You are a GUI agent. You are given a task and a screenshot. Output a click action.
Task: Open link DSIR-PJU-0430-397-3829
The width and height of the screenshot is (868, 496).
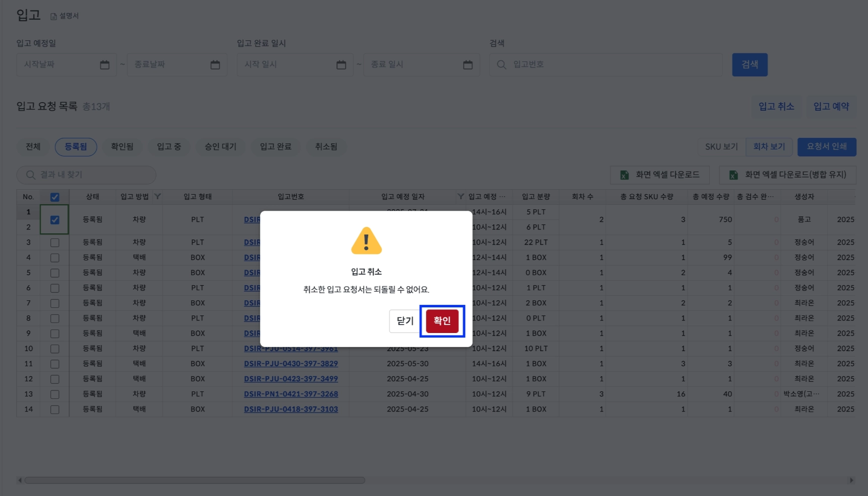[x=291, y=364]
